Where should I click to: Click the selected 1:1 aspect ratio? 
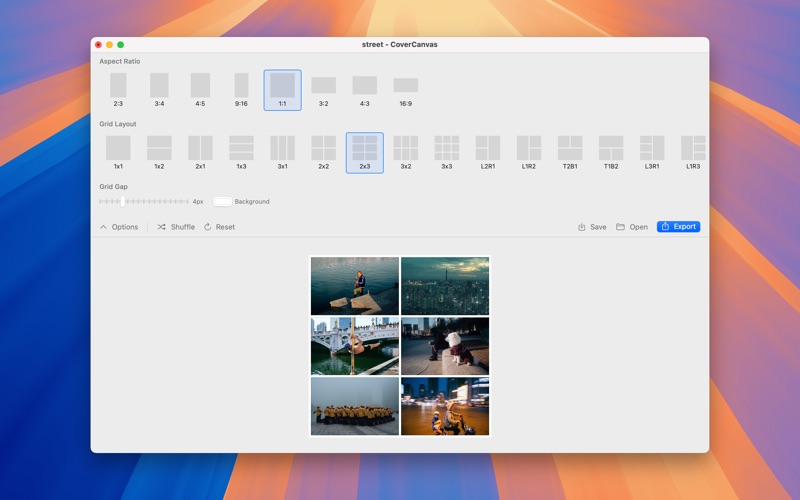tap(283, 90)
